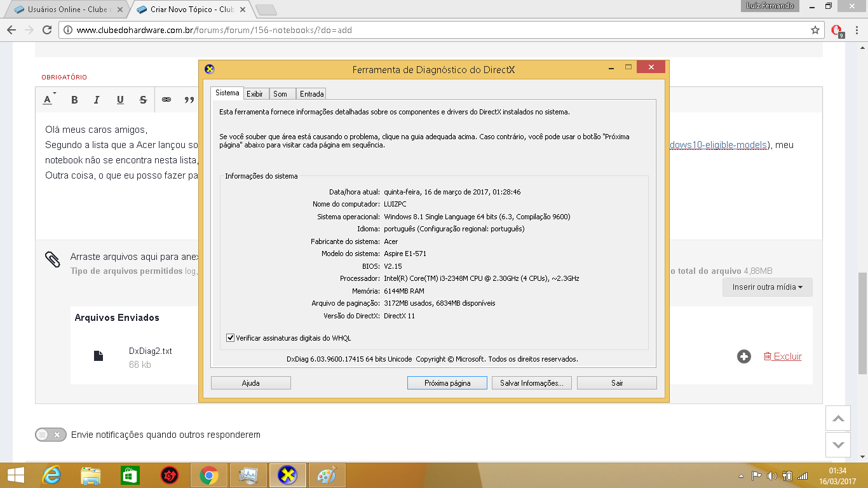Toggle Strikethrough formatting
Image resolution: width=868 pixels, height=488 pixels.
click(x=143, y=100)
